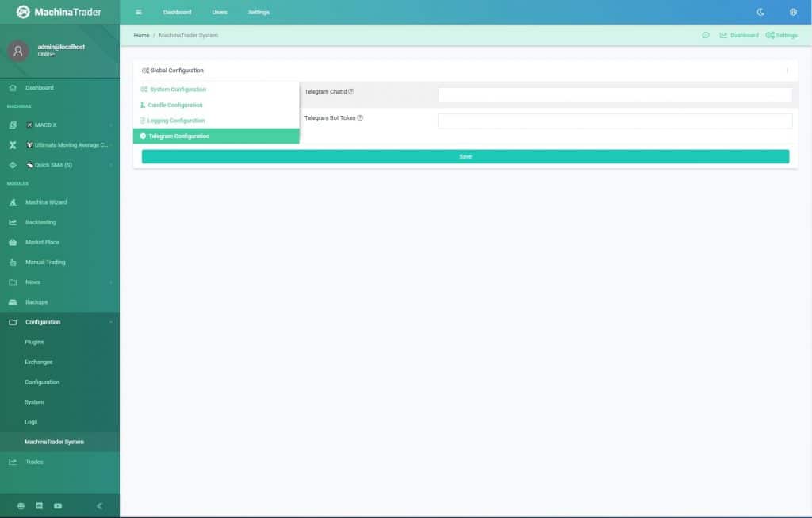Click the chat icon in sidebar footer

tap(40, 506)
